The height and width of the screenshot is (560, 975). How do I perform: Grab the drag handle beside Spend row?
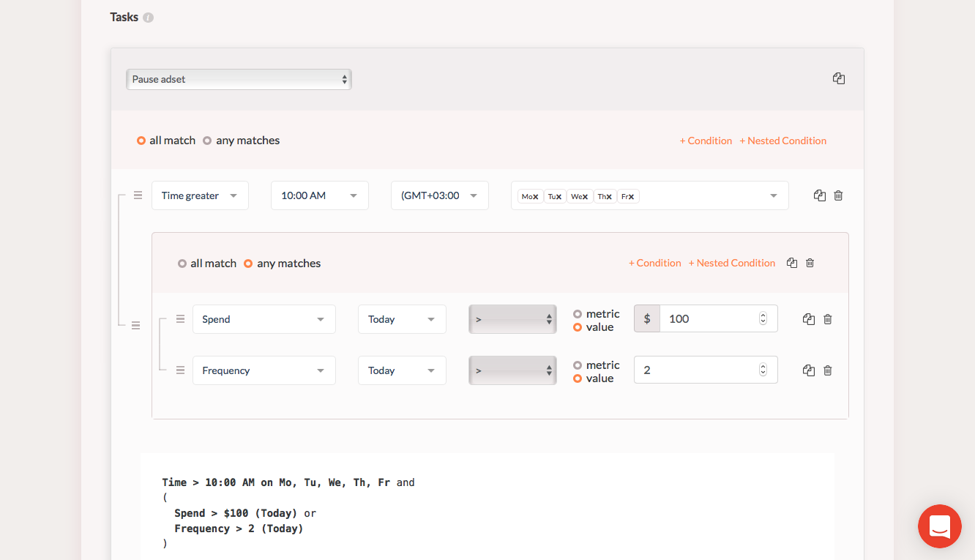(x=180, y=319)
